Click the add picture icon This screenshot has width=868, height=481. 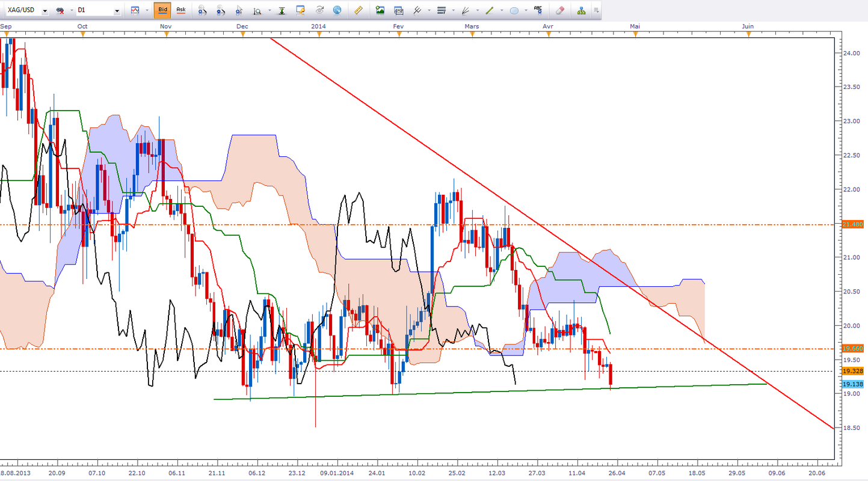pos(380,10)
